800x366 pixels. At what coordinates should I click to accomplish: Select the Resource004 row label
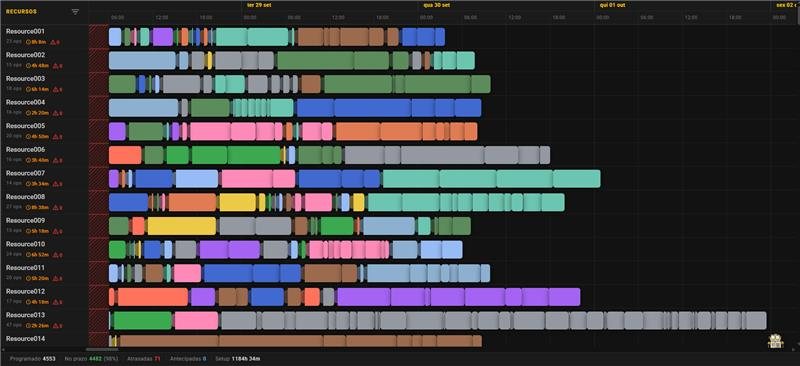point(26,103)
